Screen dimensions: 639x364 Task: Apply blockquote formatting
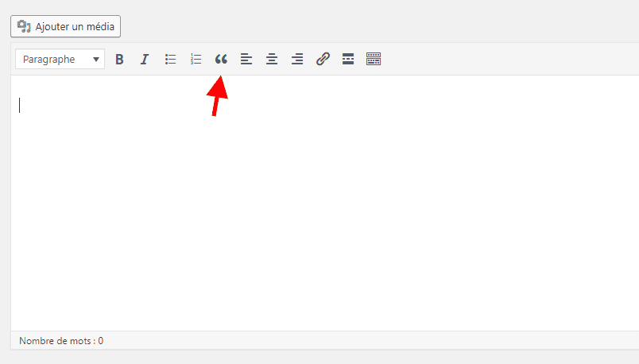coord(221,59)
